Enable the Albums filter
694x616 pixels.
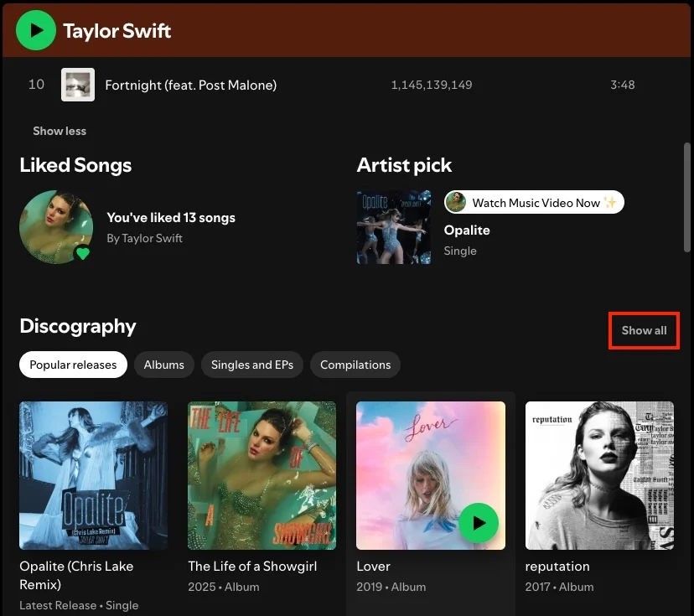pyautogui.click(x=163, y=365)
